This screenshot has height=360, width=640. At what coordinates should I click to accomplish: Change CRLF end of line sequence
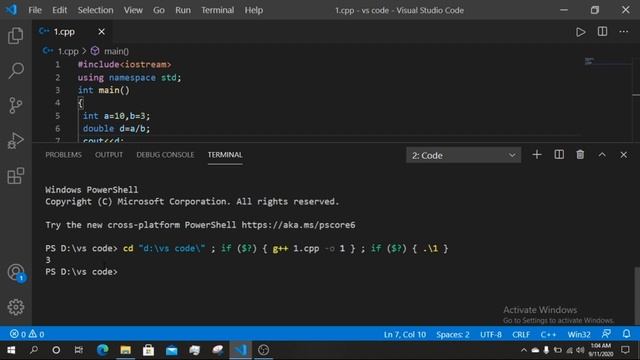pyautogui.click(x=521, y=334)
